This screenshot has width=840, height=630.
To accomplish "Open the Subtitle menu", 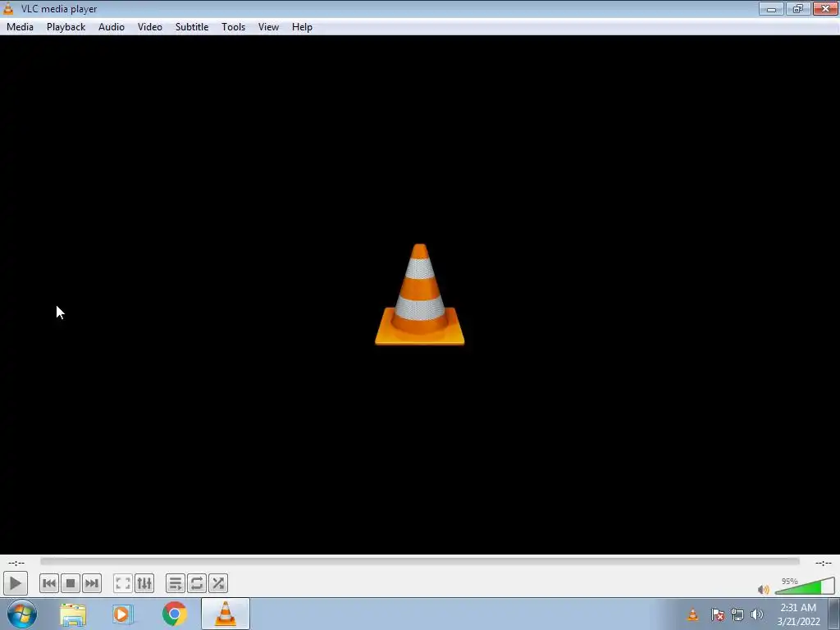I will coord(192,27).
